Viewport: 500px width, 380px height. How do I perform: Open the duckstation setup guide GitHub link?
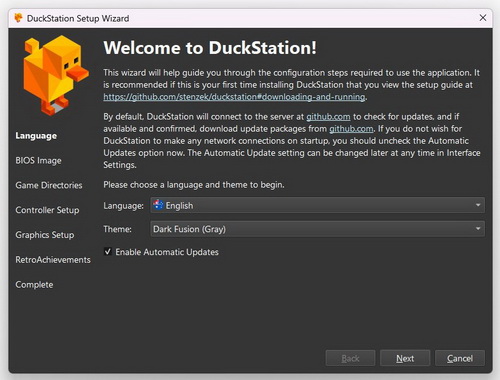[234, 97]
